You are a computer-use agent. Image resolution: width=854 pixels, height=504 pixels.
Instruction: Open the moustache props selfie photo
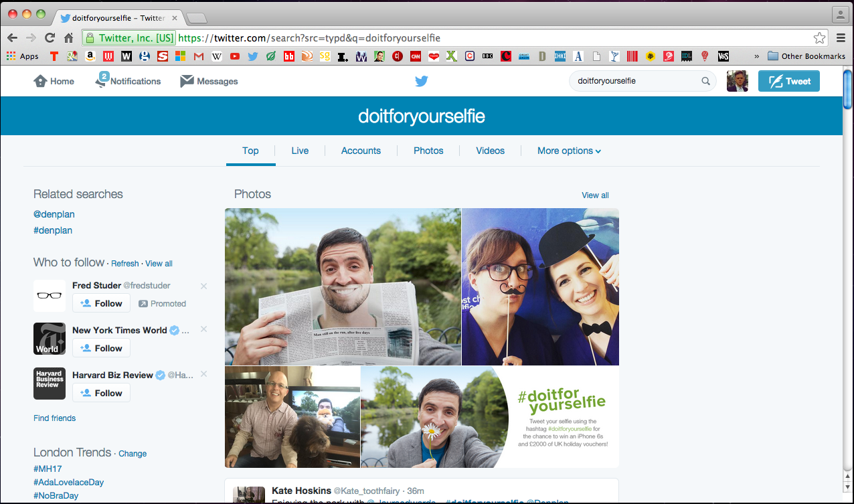[541, 286]
